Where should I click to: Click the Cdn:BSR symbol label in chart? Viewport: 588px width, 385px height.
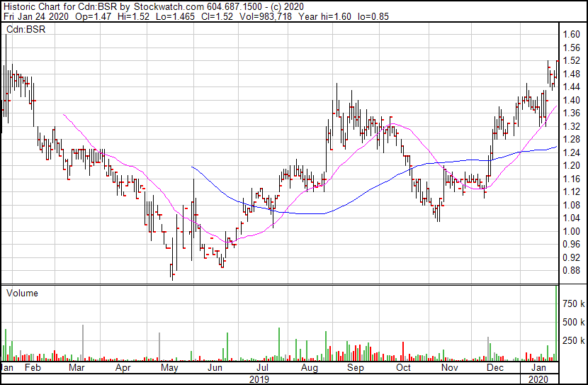[26, 29]
